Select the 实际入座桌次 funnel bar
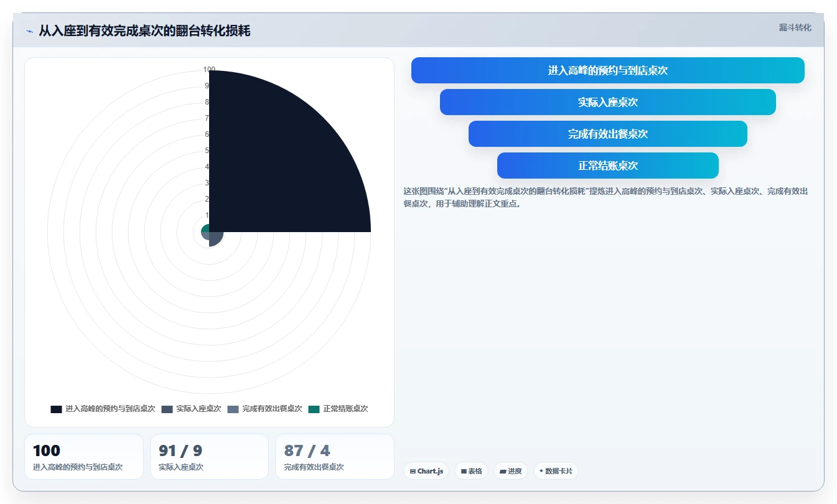This screenshot has height=504, width=837. click(x=607, y=102)
